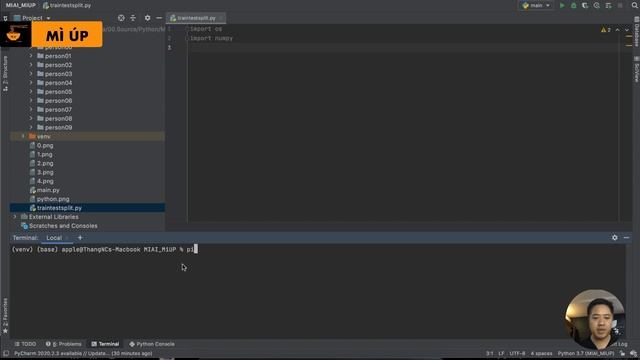
Task: Expand the person05 folder
Action: [x=31, y=92]
